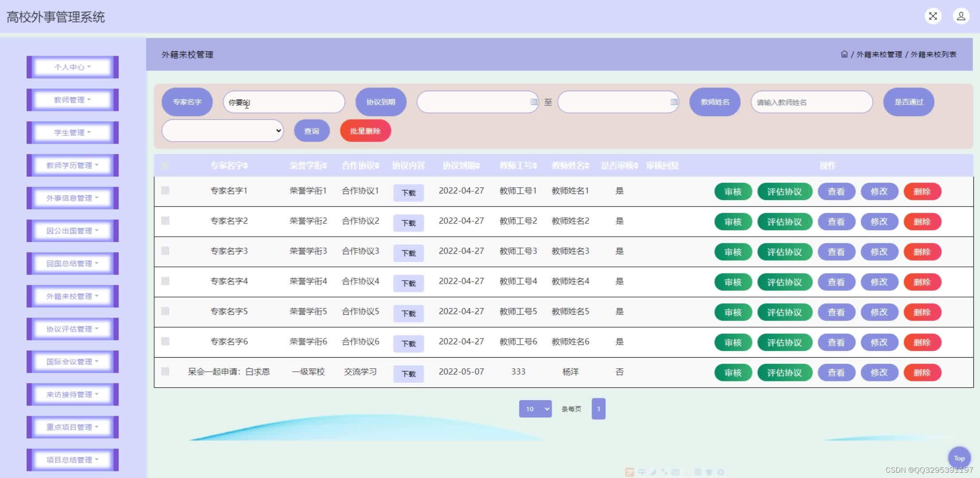
Task: Click 评估协议 for 专家名字2 row
Action: click(x=785, y=222)
